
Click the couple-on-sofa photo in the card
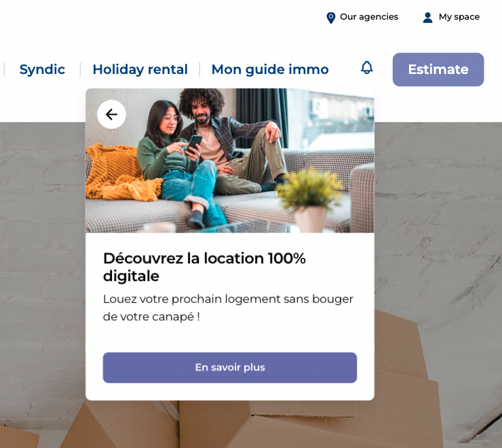click(x=230, y=161)
